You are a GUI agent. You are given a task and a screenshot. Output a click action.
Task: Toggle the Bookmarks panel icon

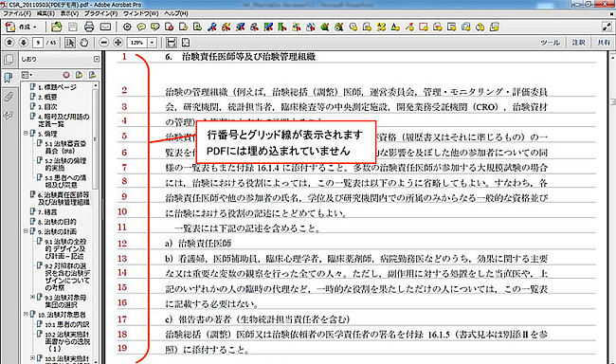[9, 78]
